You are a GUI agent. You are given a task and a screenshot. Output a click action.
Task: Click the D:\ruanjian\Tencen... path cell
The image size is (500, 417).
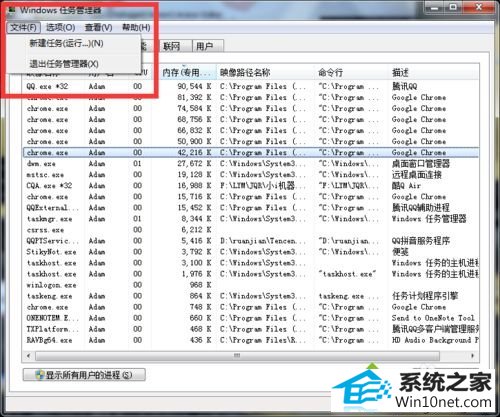coord(262,241)
